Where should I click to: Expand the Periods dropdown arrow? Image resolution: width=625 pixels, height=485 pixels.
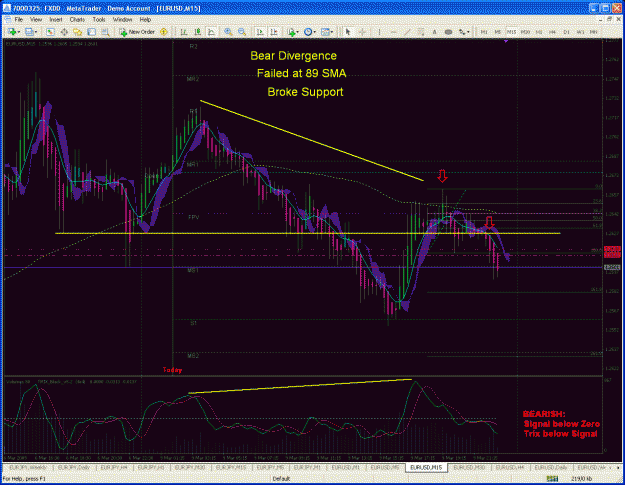coord(315,32)
